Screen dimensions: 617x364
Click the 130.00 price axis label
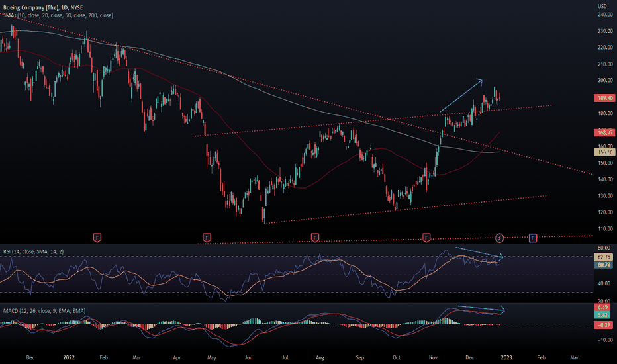tap(605, 196)
